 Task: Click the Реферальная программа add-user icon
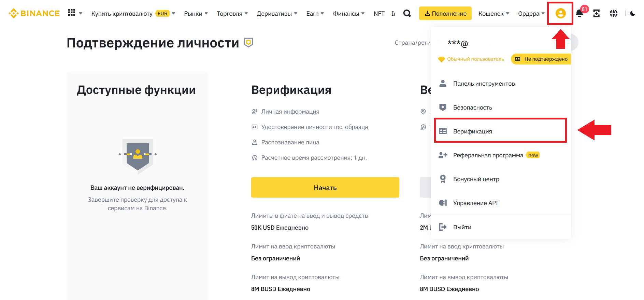pyautogui.click(x=443, y=155)
